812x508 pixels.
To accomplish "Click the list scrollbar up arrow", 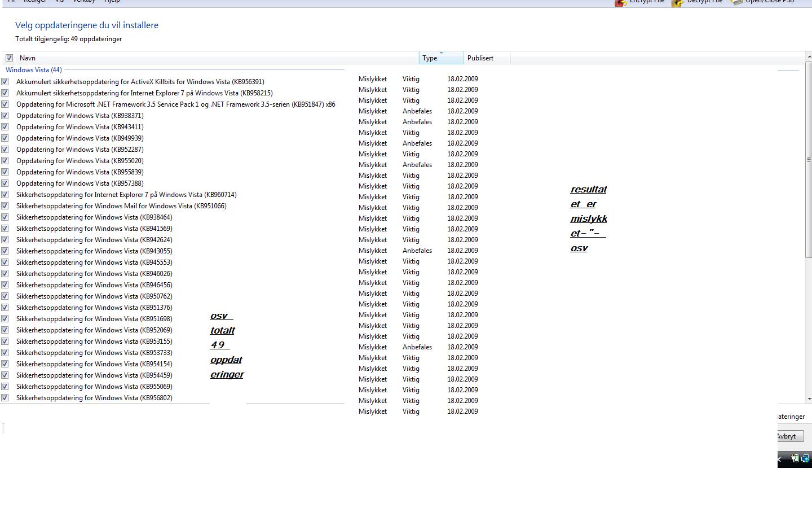I will (809, 56).
